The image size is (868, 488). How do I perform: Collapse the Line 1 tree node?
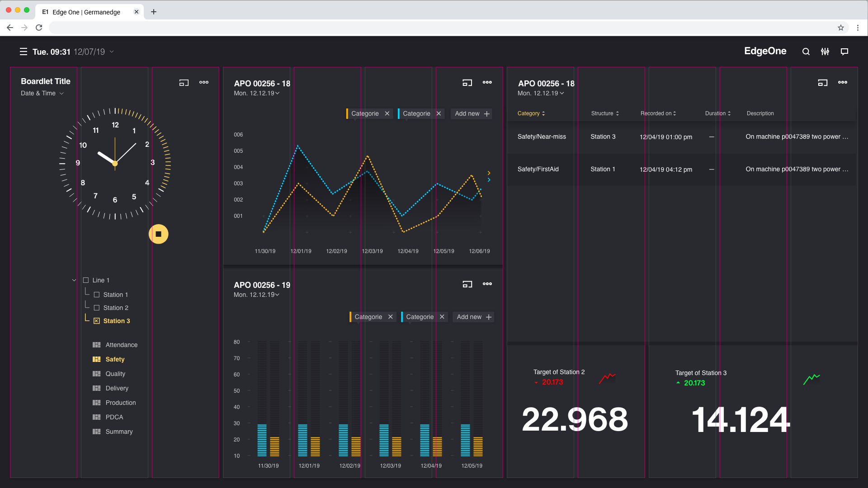[x=74, y=280]
